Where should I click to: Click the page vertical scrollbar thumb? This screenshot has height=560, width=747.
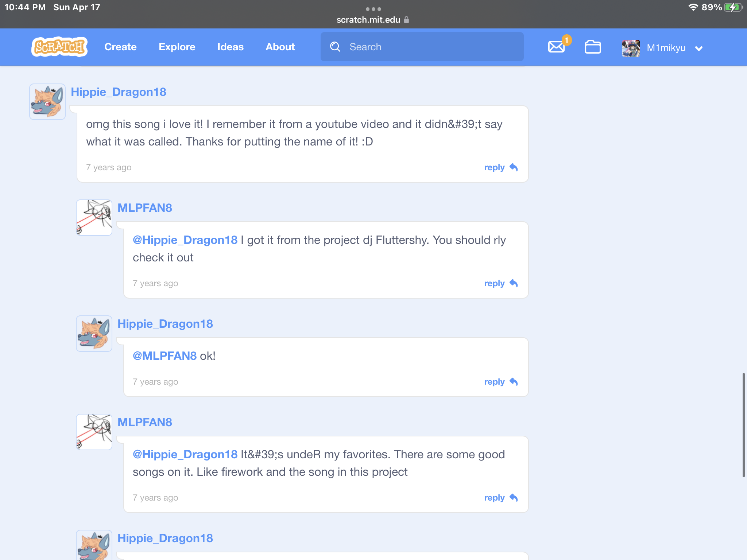click(x=743, y=425)
